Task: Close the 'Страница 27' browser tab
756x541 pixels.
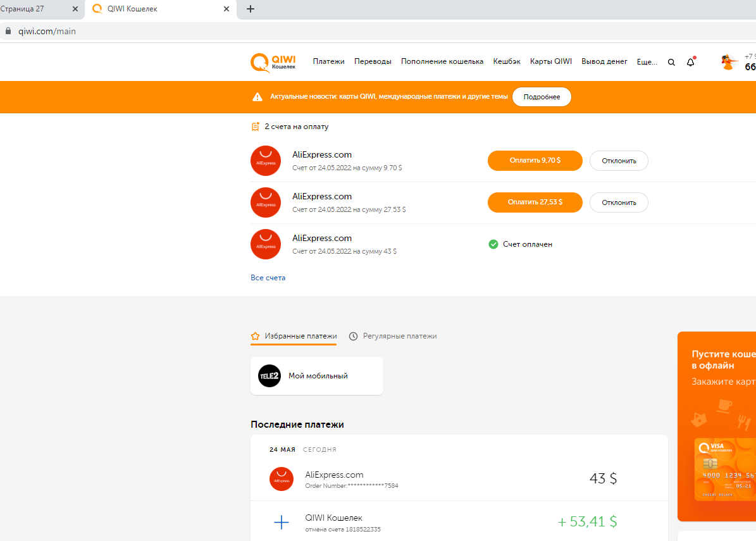Action: click(x=75, y=9)
